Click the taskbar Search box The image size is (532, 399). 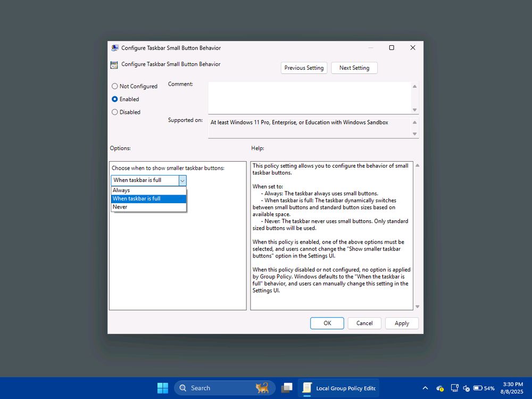[225, 388]
